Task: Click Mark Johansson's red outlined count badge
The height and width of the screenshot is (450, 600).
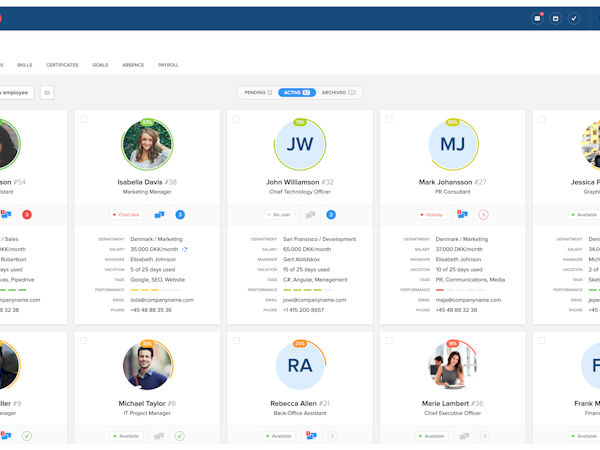Action: pos(483,215)
